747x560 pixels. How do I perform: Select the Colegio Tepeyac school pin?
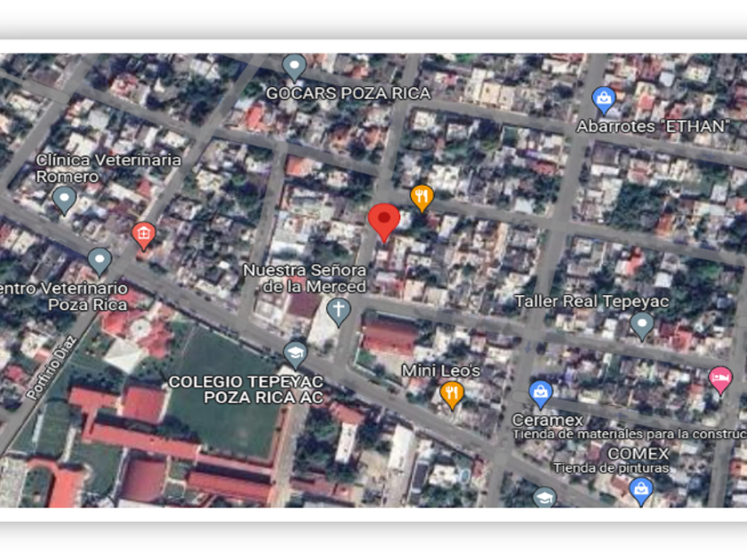(x=295, y=356)
